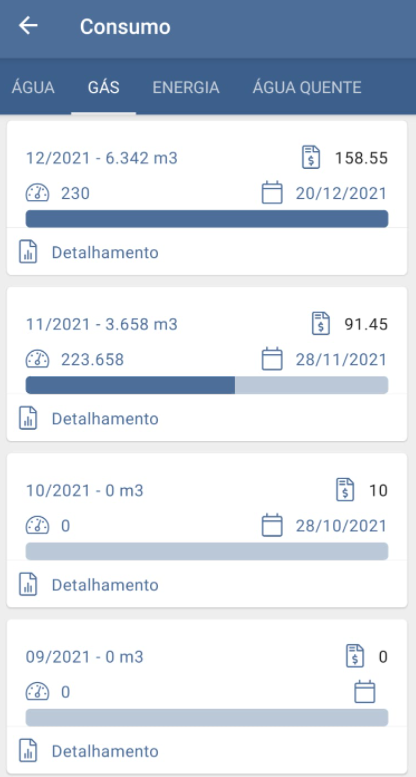Screen dimensions: 416x777
Task: Click the gauge icon next to 223.658
Action: 37,359
